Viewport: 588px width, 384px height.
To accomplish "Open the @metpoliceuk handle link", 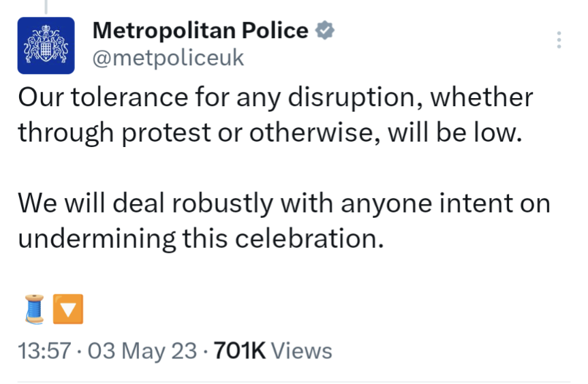I will coord(168,59).
